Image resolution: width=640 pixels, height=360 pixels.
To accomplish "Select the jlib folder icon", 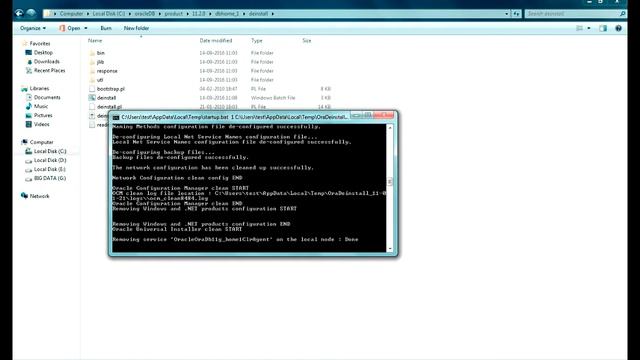I will pos(92,62).
